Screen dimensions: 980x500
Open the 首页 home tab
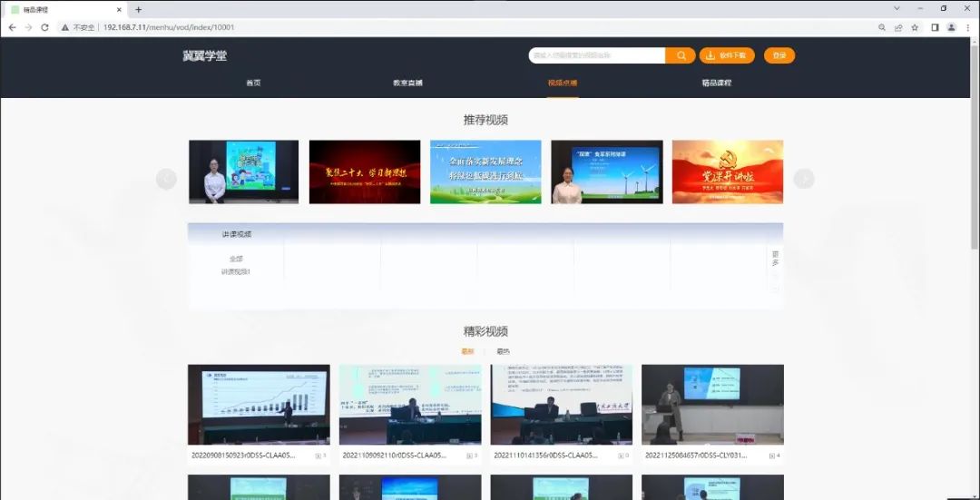(x=253, y=83)
